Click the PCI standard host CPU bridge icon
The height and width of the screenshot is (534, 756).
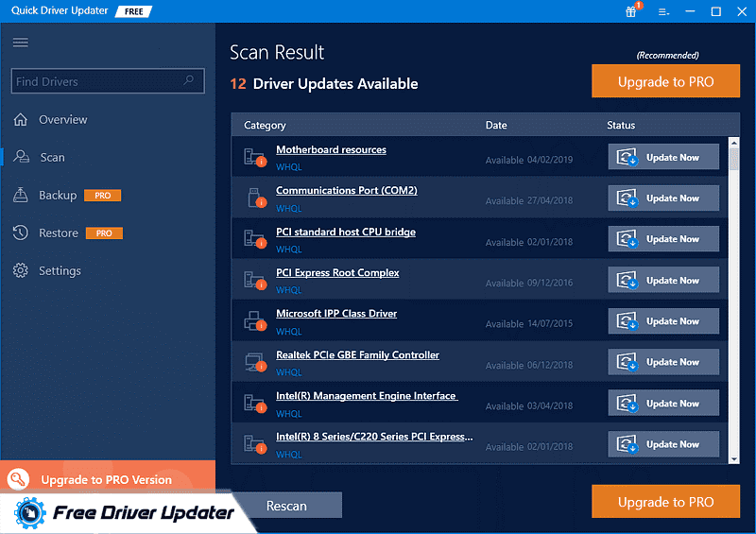pos(254,239)
